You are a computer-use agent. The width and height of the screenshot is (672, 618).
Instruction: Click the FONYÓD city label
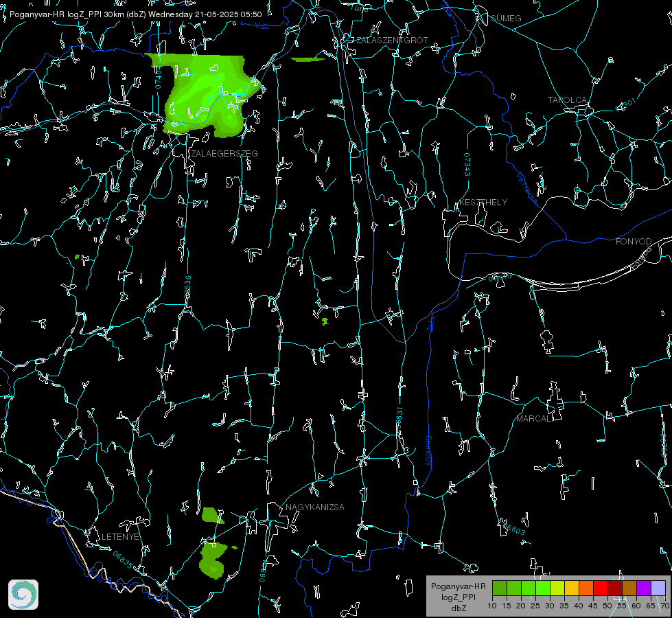634,242
